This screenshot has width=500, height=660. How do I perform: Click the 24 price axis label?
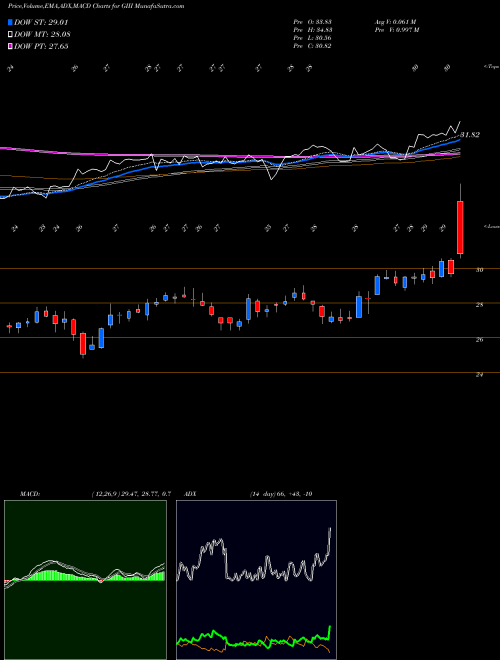click(479, 375)
